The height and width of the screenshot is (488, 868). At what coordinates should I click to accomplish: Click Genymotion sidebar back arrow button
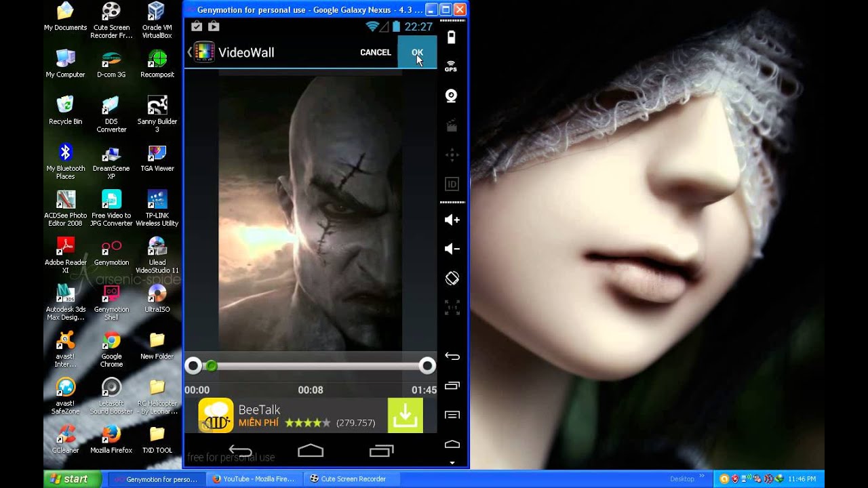tap(452, 357)
